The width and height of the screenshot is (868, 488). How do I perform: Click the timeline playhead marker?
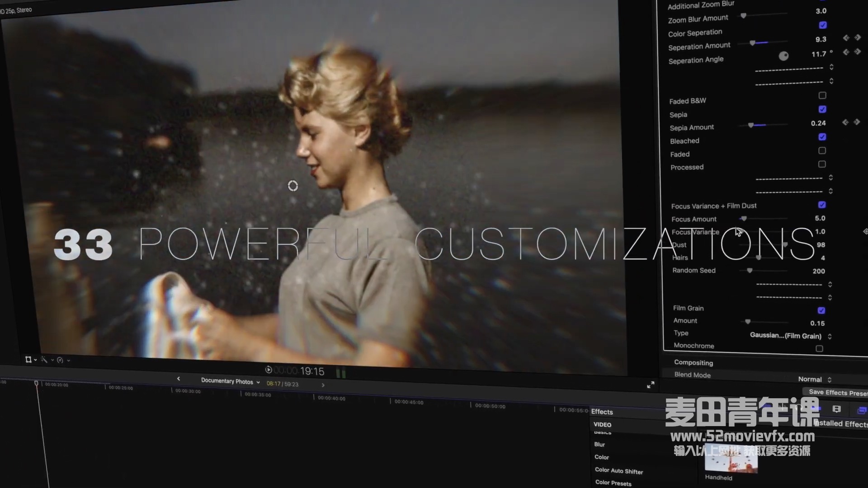pos(37,383)
